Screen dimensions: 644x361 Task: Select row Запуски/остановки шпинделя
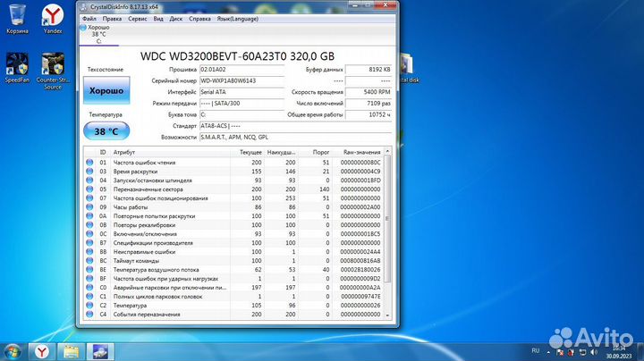(x=233, y=180)
